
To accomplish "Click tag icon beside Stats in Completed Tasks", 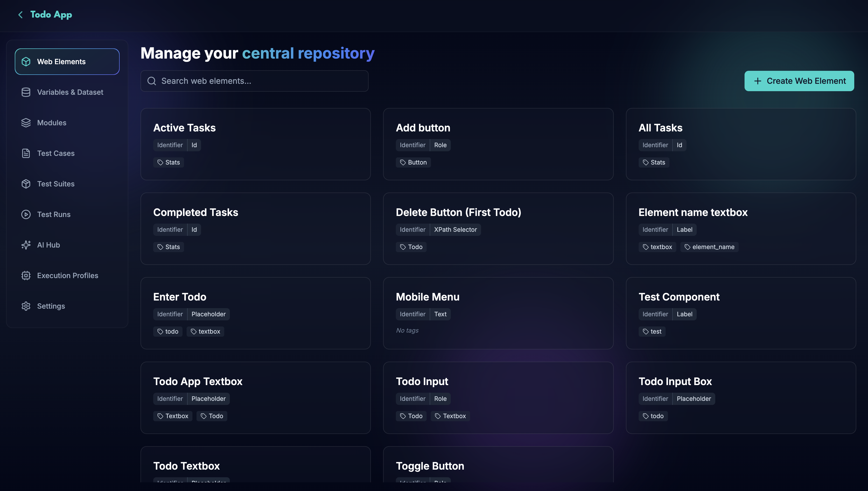I will (x=160, y=247).
